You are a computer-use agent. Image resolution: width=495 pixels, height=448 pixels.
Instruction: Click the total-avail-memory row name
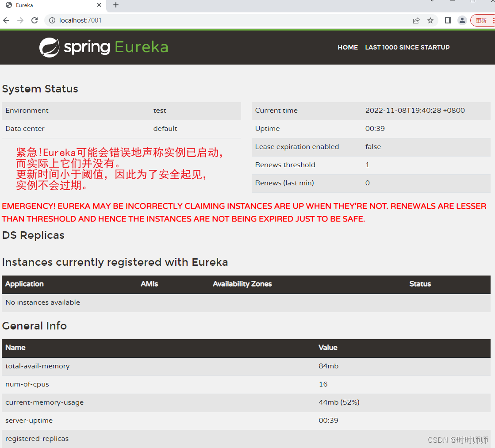37,366
